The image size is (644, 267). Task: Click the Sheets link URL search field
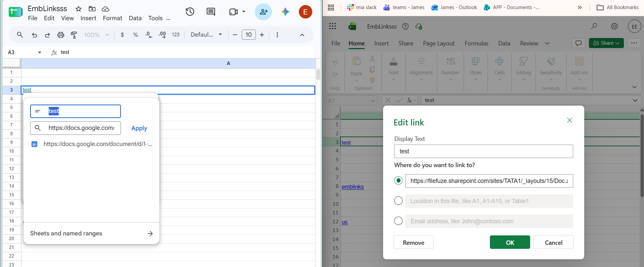[x=76, y=128]
